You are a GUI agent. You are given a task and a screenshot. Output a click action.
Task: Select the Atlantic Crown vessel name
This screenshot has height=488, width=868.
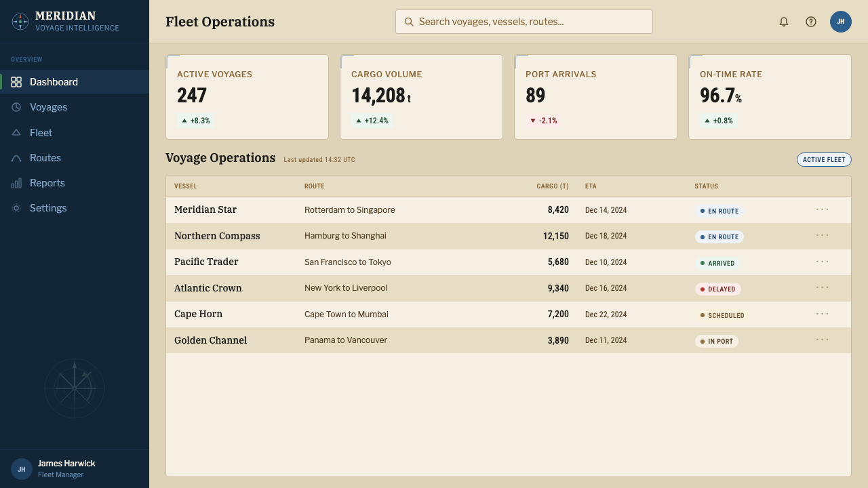(208, 288)
